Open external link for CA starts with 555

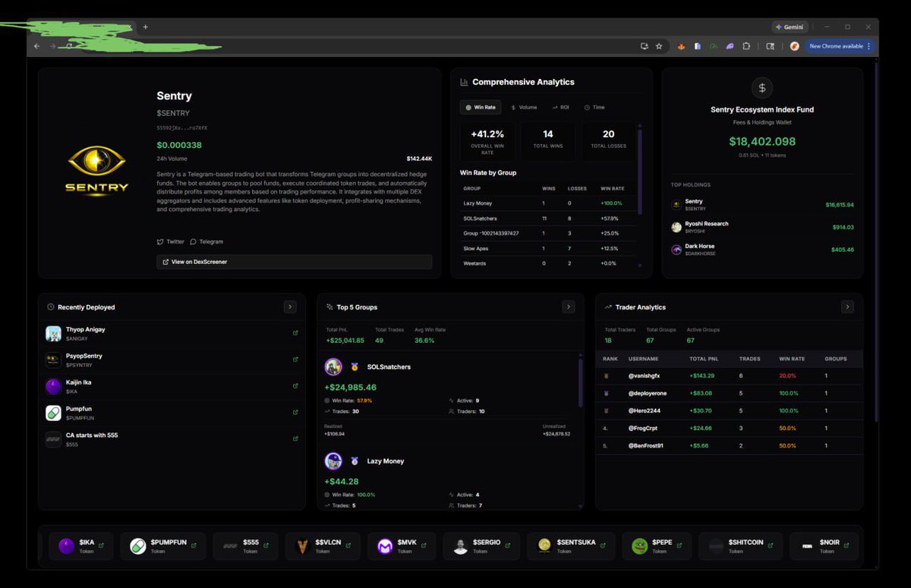click(295, 439)
